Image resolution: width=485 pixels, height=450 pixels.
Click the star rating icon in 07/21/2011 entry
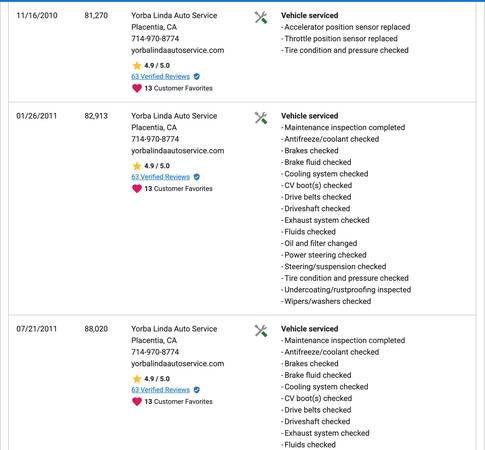point(137,379)
